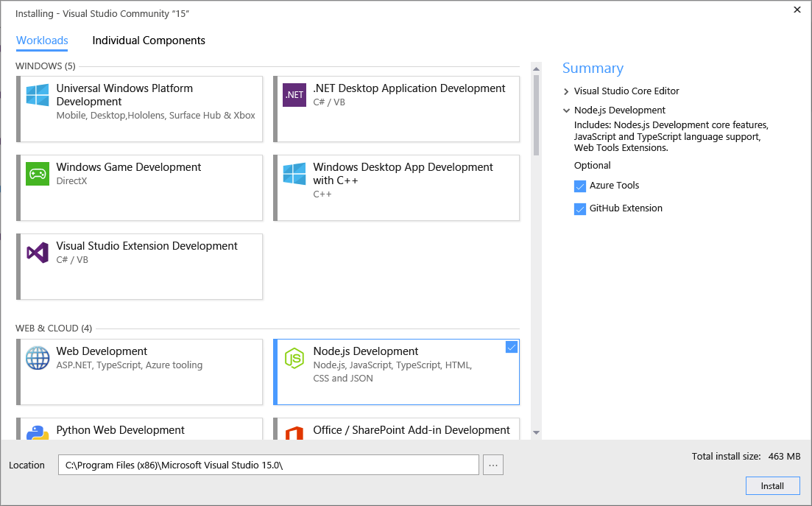Expand Visual Studio Core Editor in Summary
This screenshot has height=506, width=812.
(566, 91)
